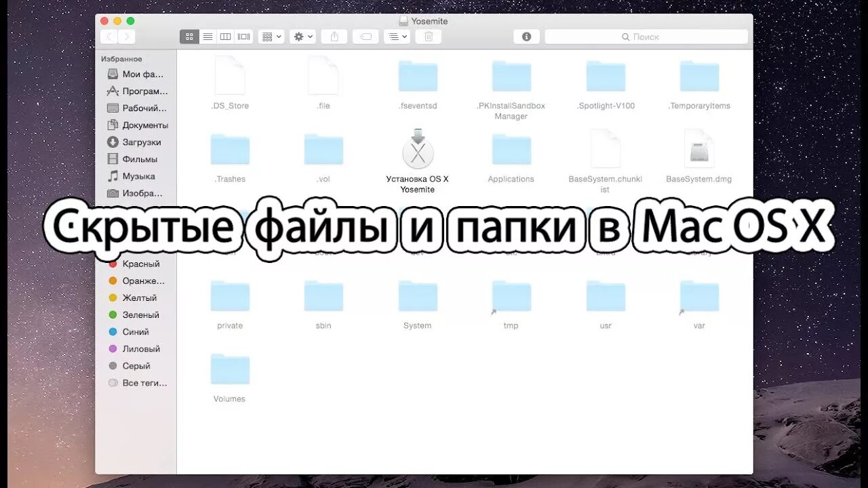Select the .vol folder
868x488 pixels.
pyautogui.click(x=323, y=149)
